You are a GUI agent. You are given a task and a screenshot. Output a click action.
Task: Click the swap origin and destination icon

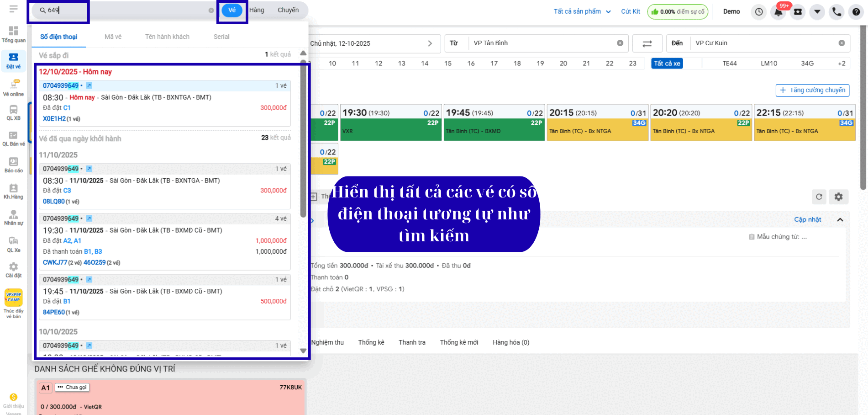coord(647,43)
